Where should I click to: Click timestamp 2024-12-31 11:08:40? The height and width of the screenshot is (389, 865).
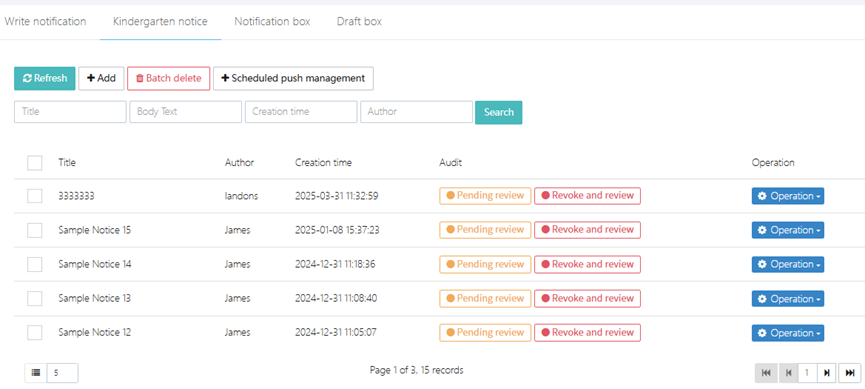pyautogui.click(x=336, y=299)
